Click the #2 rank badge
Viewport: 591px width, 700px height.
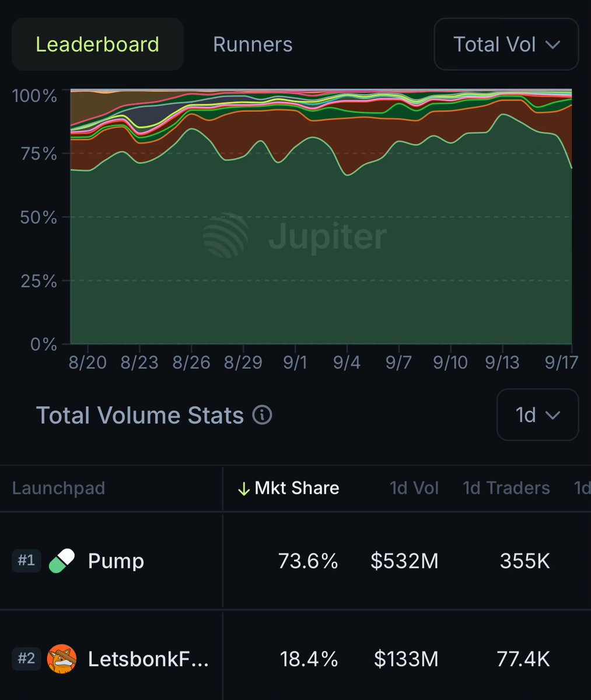pyautogui.click(x=26, y=659)
